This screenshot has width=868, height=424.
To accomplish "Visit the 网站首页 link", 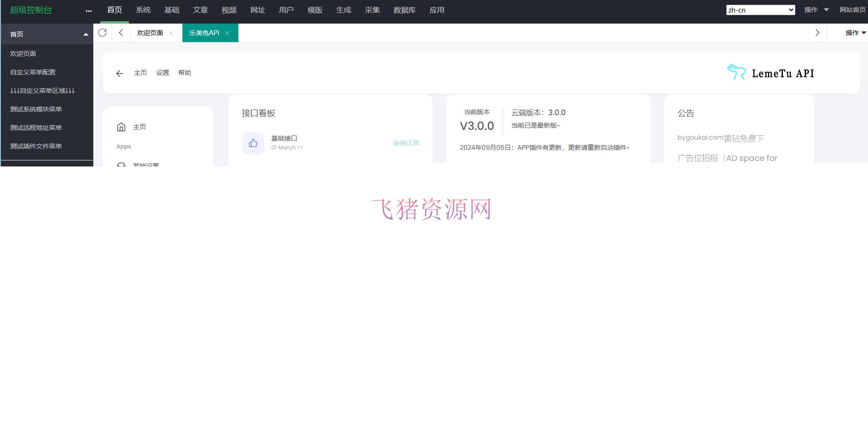I will [x=852, y=9].
